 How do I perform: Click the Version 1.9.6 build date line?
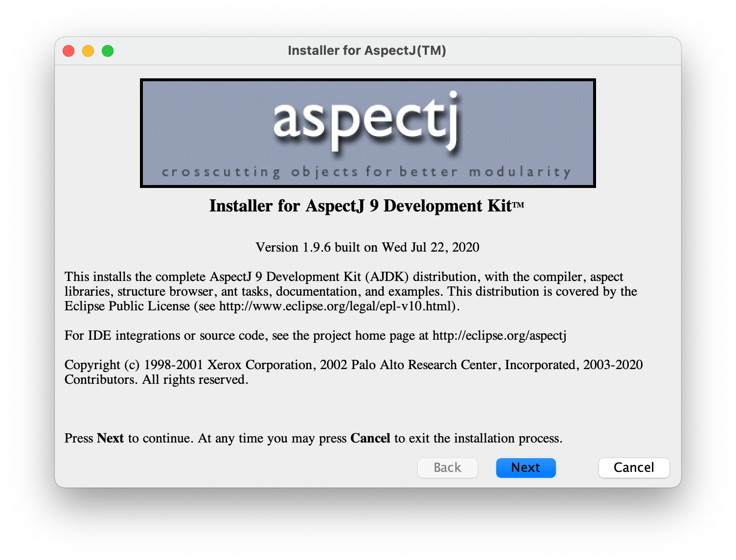pyautogui.click(x=367, y=247)
